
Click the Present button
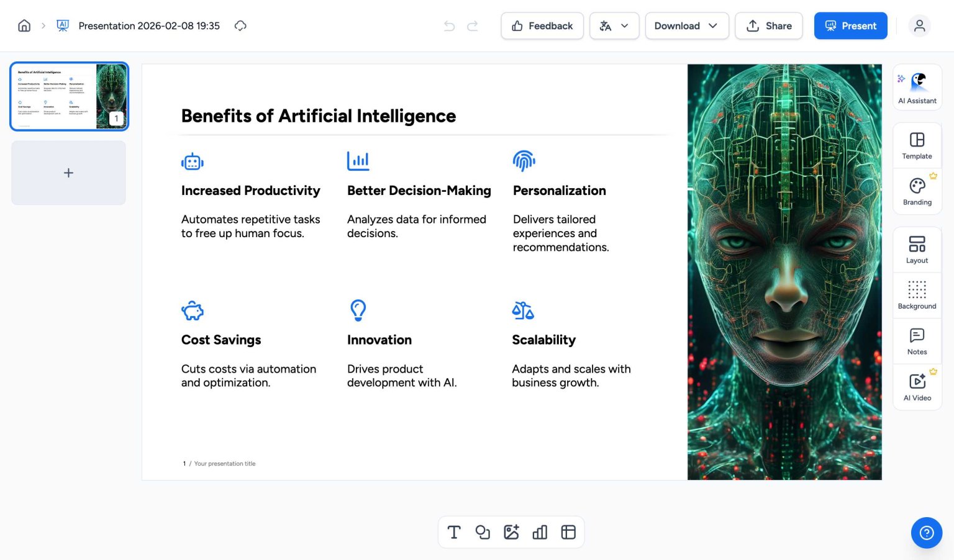[x=851, y=26]
